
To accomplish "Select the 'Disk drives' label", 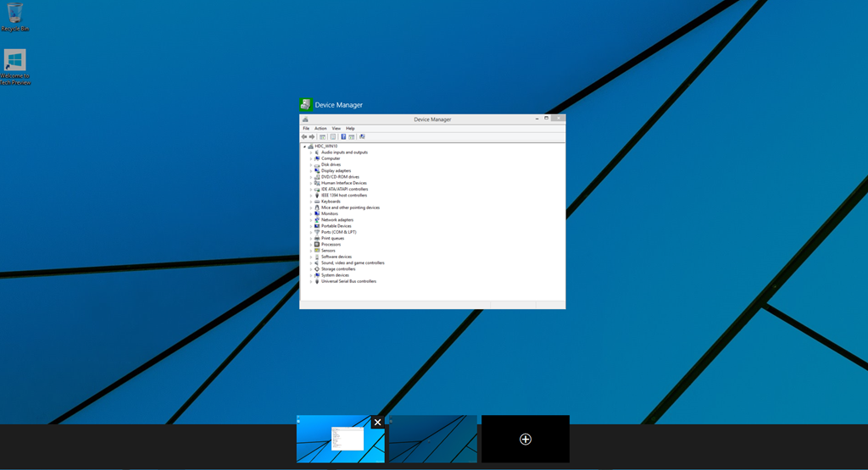I will [331, 165].
